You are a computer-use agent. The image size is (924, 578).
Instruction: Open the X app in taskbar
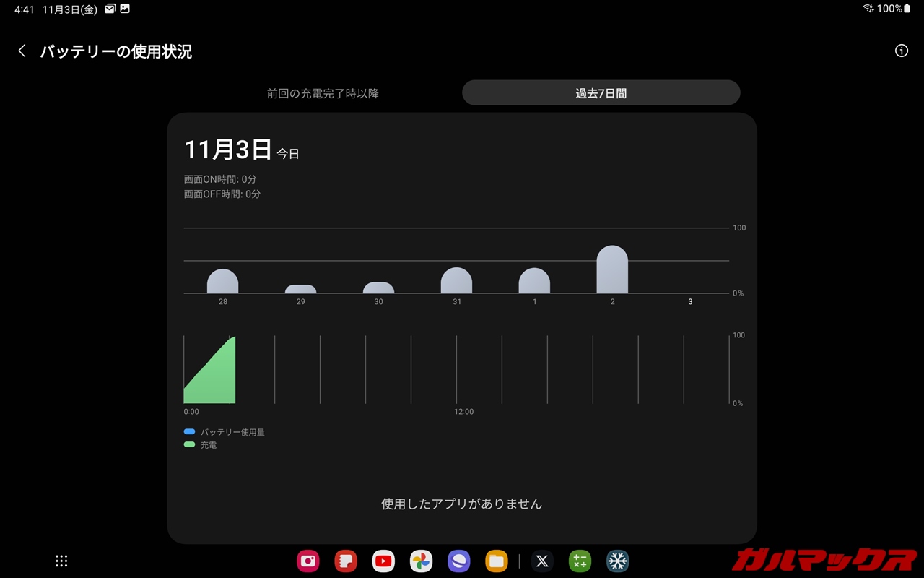542,561
